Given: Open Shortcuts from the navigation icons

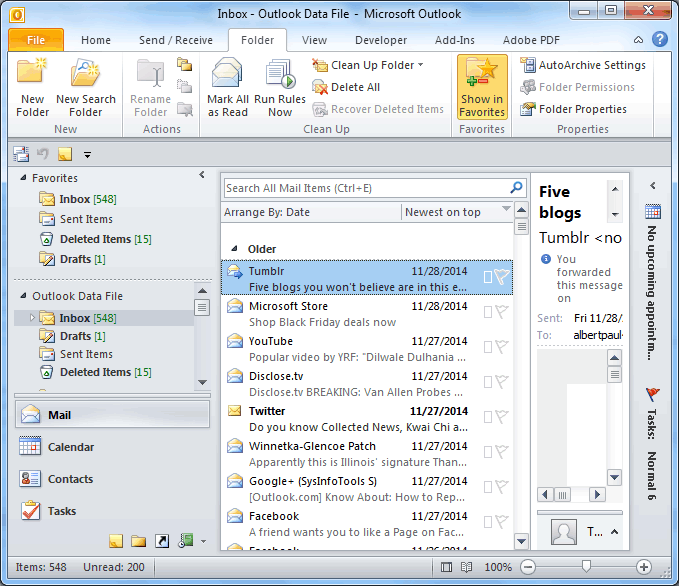Looking at the screenshot, I should click(162, 541).
